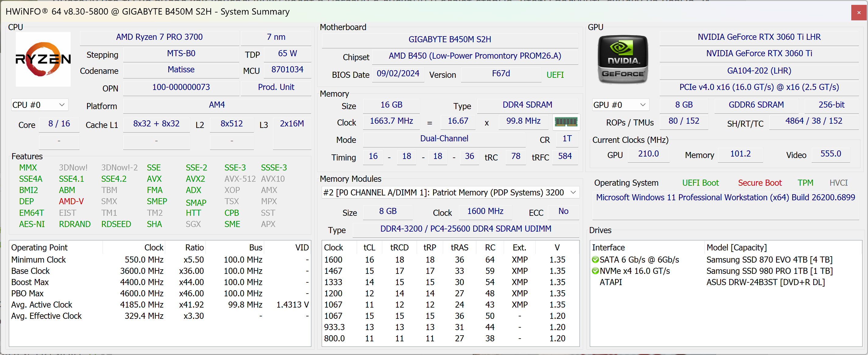The height and width of the screenshot is (355, 868).
Task: Click the TPM status indicator
Action: point(805,183)
